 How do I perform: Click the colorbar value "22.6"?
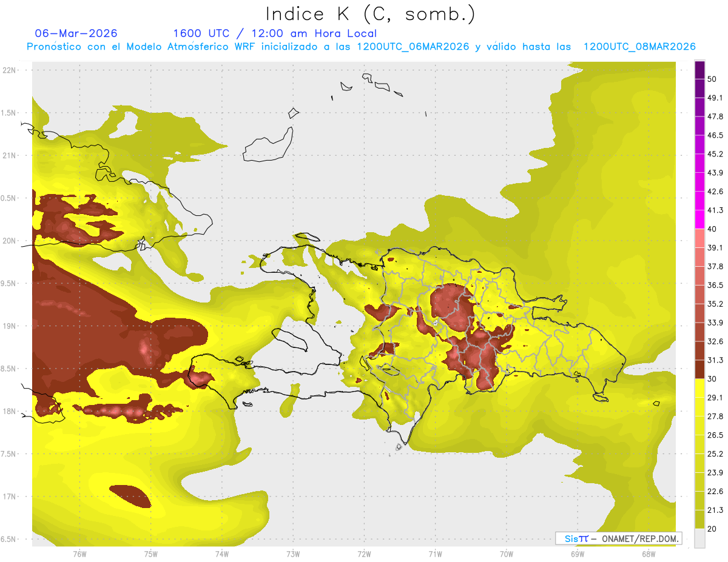tap(715, 491)
